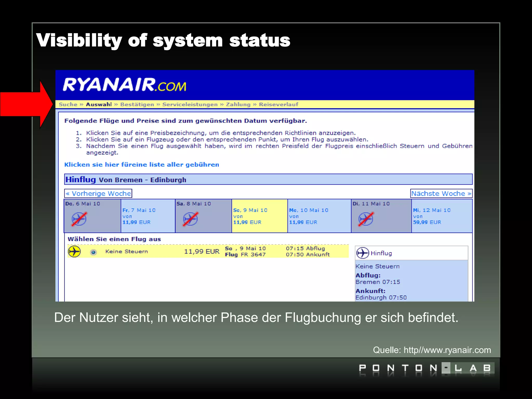Click the Sa, 8 Mai 10 date label

pyautogui.click(x=194, y=204)
